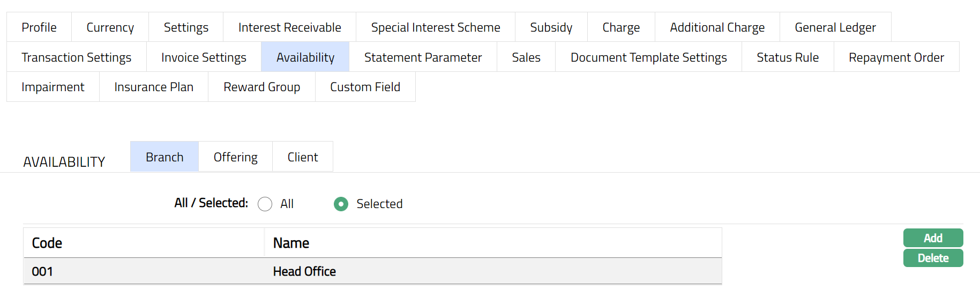980x296 pixels.
Task: Open the Client availability sub-tab
Action: tap(302, 157)
